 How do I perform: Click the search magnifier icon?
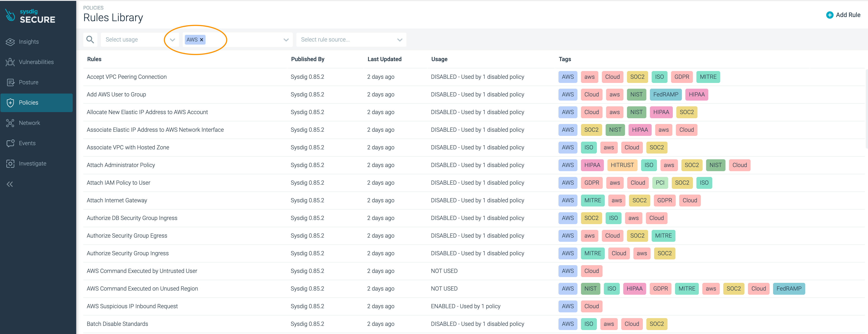[x=90, y=39]
